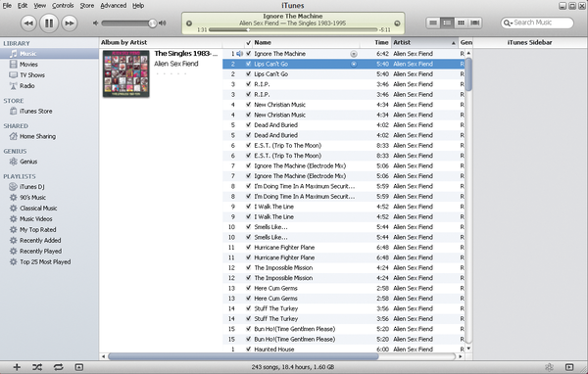
Task: Click the album rating dots under Alien Sex Fend
Action: click(171, 73)
